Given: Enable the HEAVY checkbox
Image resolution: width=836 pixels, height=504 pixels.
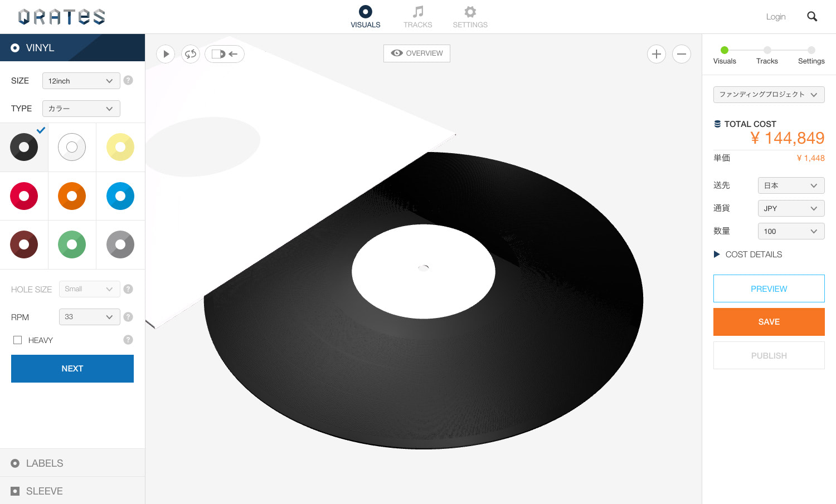Looking at the screenshot, I should coord(18,340).
